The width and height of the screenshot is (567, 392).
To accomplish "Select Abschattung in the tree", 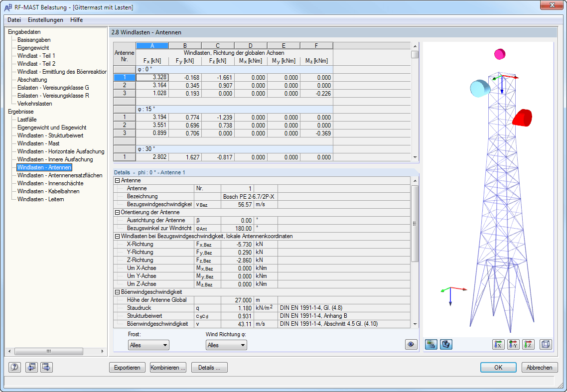I will [32, 80].
